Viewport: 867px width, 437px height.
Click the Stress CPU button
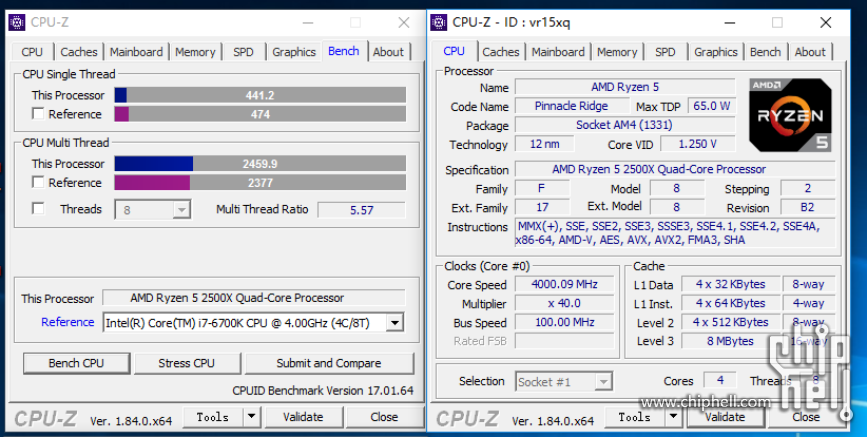point(186,363)
